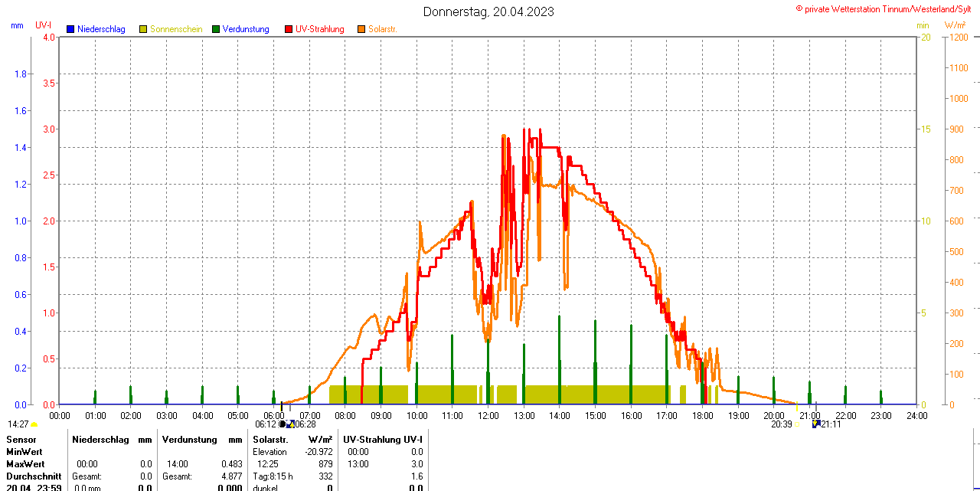Click the blue Niederschlag legend swatch
Screen dimensions: 980x491
[70, 29]
